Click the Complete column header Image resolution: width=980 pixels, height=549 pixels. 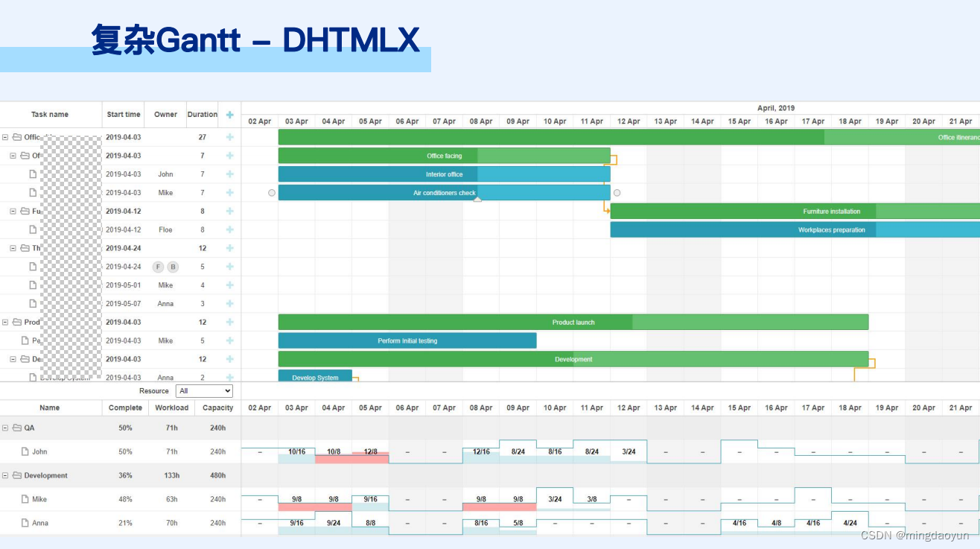(125, 408)
